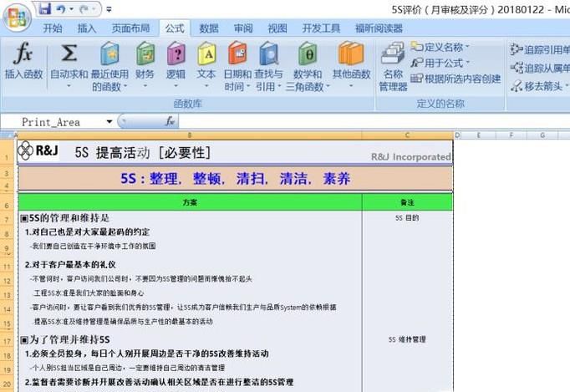The image size is (570, 392).
Task: Customize the Quick Access Toolbar
Action: pos(109,9)
